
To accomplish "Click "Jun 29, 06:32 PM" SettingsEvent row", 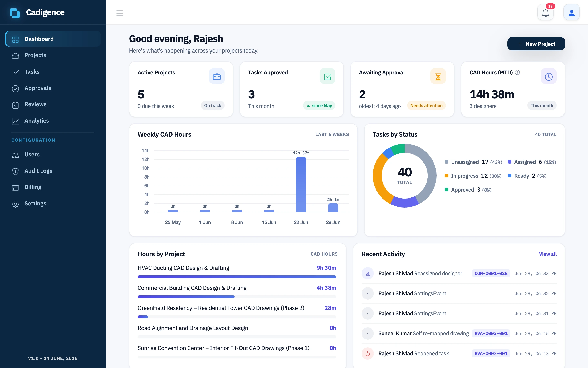I will pyautogui.click(x=459, y=293).
